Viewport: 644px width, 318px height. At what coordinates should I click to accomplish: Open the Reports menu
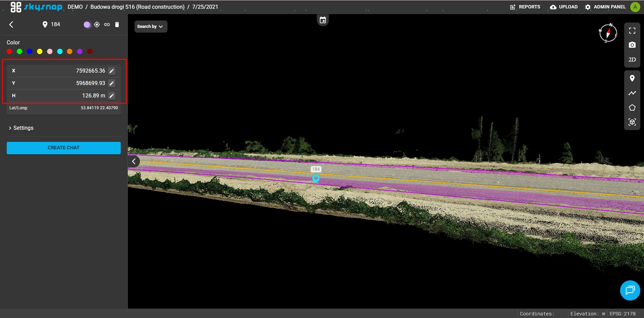click(525, 7)
